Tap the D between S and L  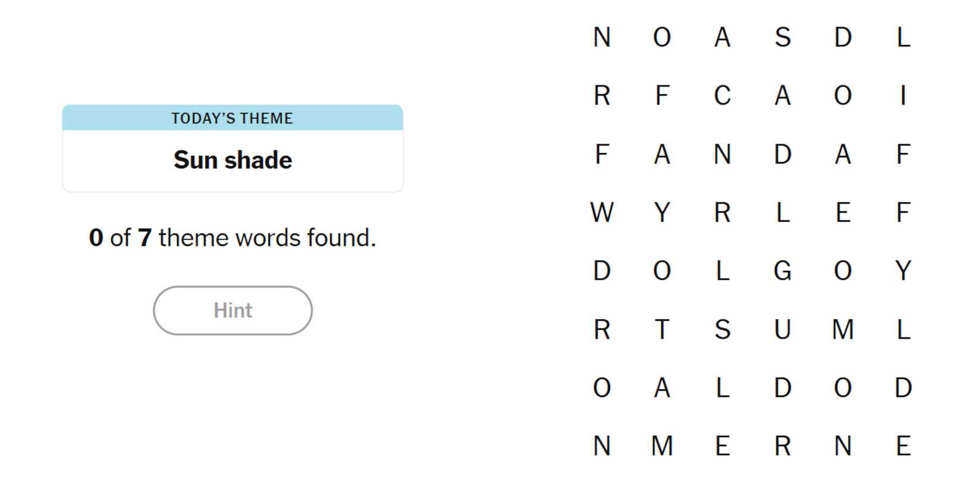click(x=843, y=37)
